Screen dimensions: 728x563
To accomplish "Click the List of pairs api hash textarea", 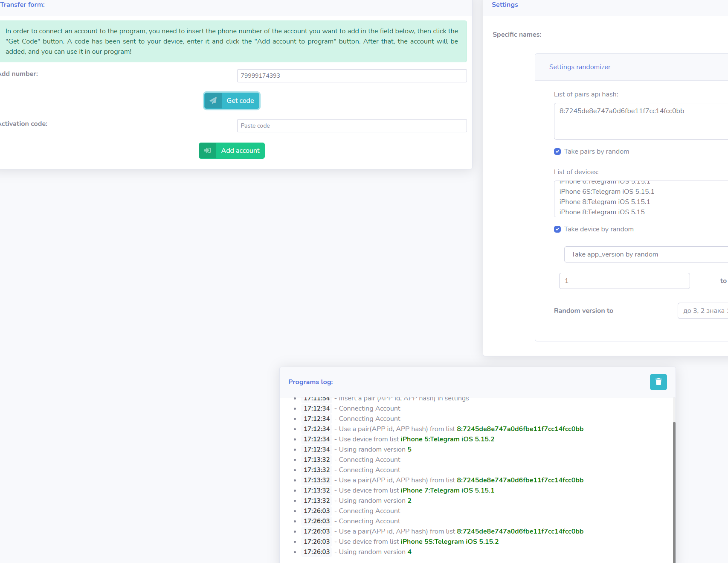I will pyautogui.click(x=641, y=121).
